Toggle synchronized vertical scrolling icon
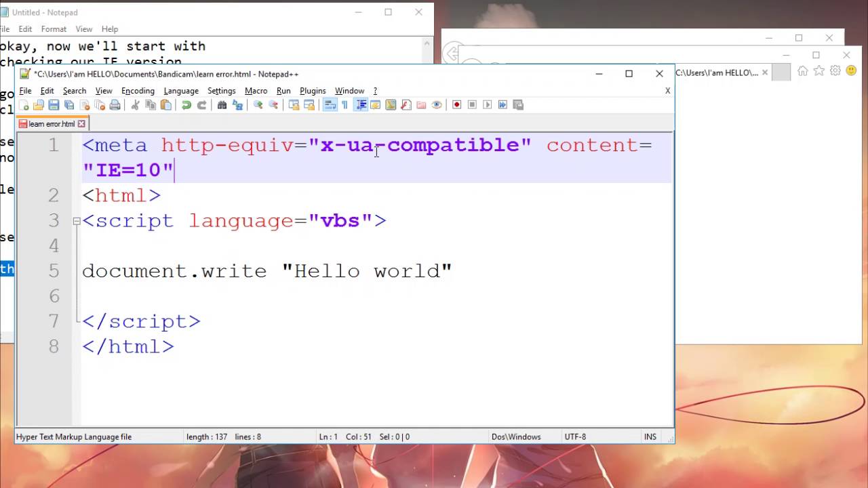This screenshot has width=868, height=488. pyautogui.click(x=294, y=105)
